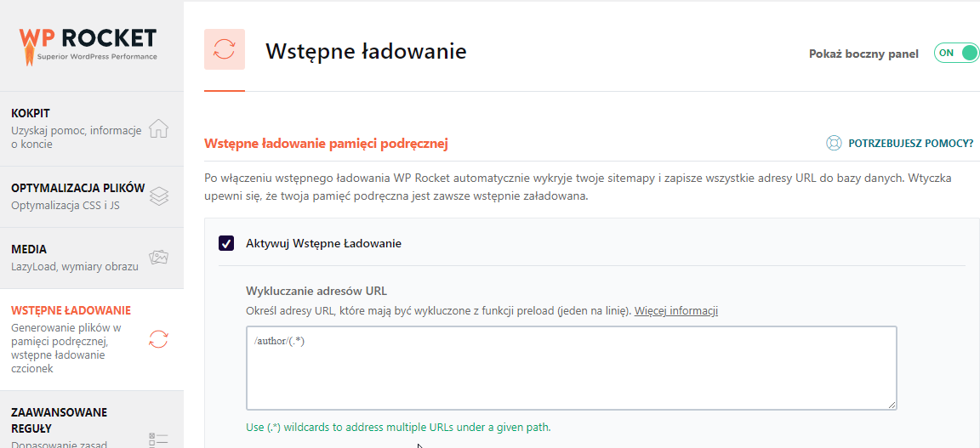This screenshot has height=448, width=980.
Task: Click the /author/(.*) entry text
Action: (x=279, y=341)
